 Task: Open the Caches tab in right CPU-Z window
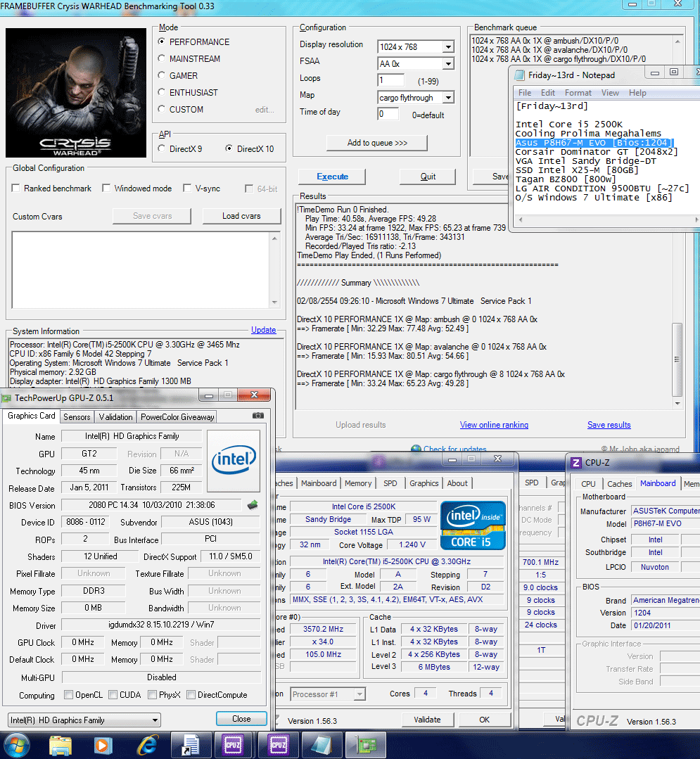click(x=620, y=483)
